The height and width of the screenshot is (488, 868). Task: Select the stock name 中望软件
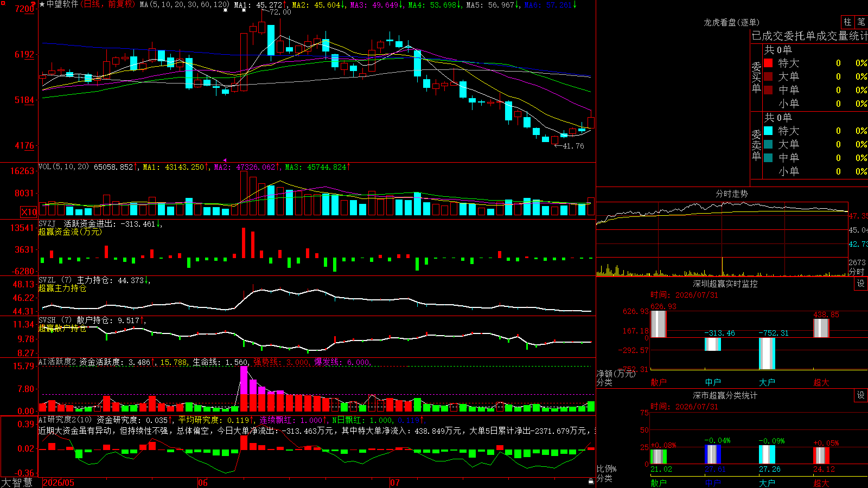click(62, 4)
